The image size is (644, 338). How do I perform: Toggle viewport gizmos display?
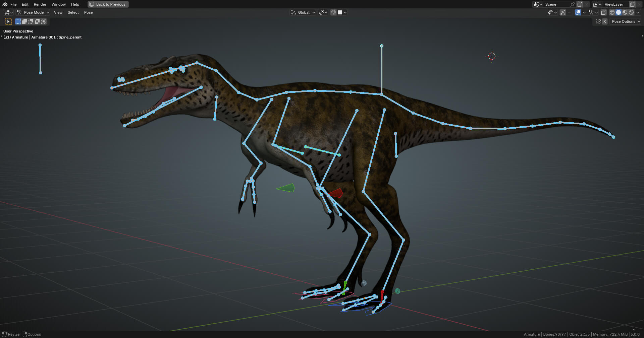tap(563, 12)
